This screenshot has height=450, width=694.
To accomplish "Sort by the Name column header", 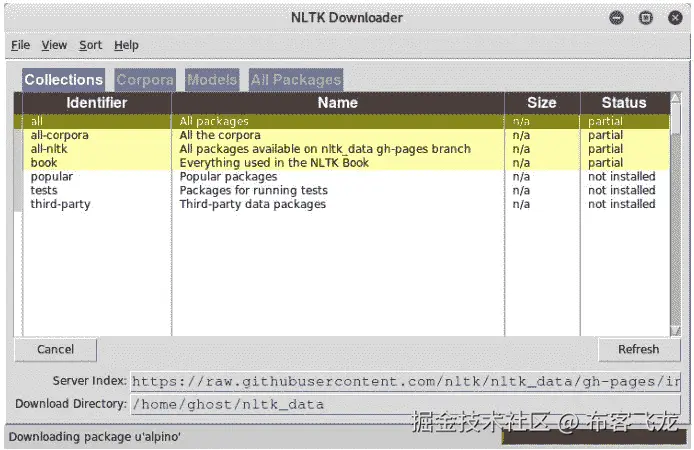I will (x=338, y=103).
